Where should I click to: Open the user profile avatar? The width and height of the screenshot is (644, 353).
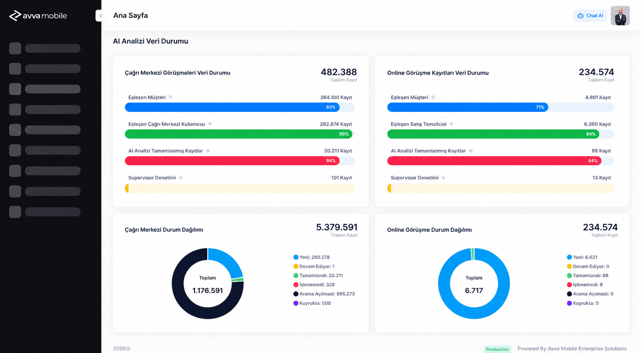point(620,16)
